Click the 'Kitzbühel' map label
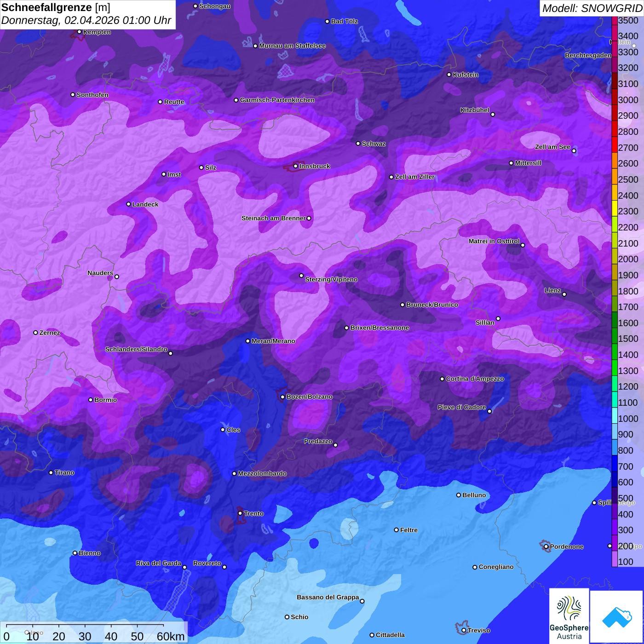 point(475,110)
